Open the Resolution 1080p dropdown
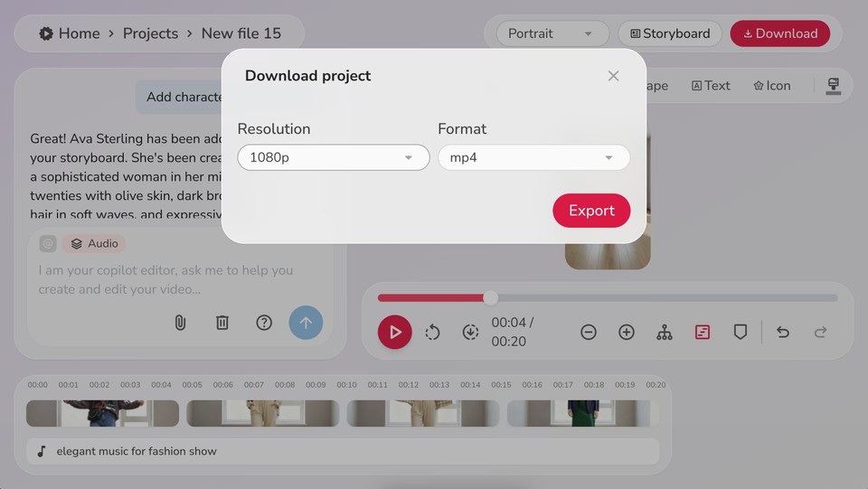Screen dimensions: 868x489 [x=333, y=157]
